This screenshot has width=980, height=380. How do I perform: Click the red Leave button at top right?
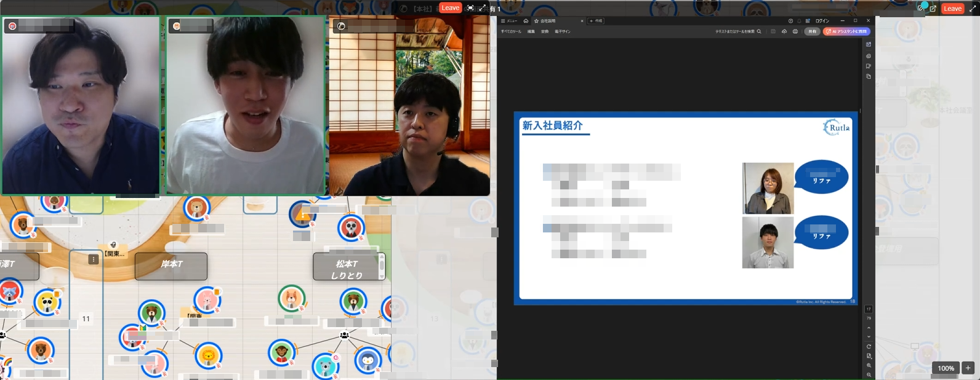click(x=952, y=9)
